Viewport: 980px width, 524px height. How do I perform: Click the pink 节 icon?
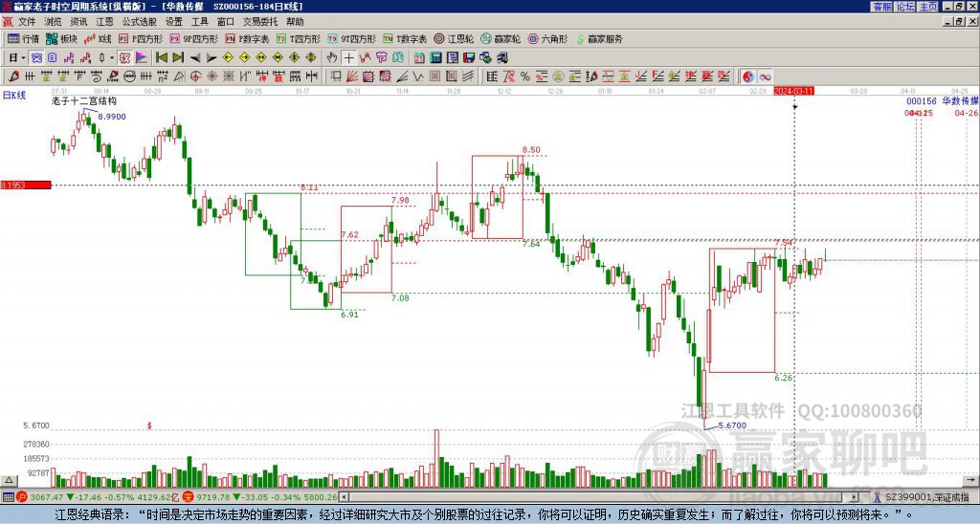[381, 58]
